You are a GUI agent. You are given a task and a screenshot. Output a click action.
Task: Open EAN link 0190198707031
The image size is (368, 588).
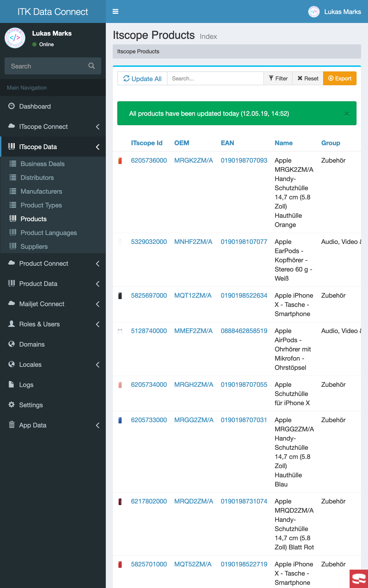point(244,420)
